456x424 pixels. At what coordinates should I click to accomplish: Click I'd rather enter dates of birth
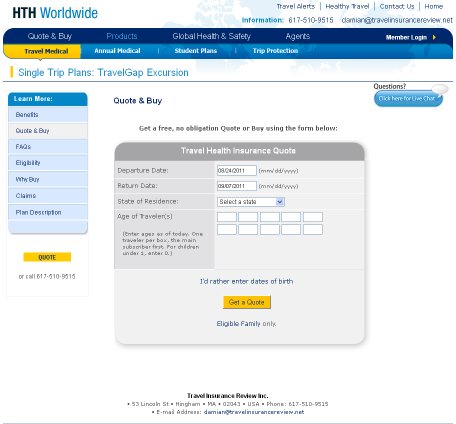coord(246,281)
